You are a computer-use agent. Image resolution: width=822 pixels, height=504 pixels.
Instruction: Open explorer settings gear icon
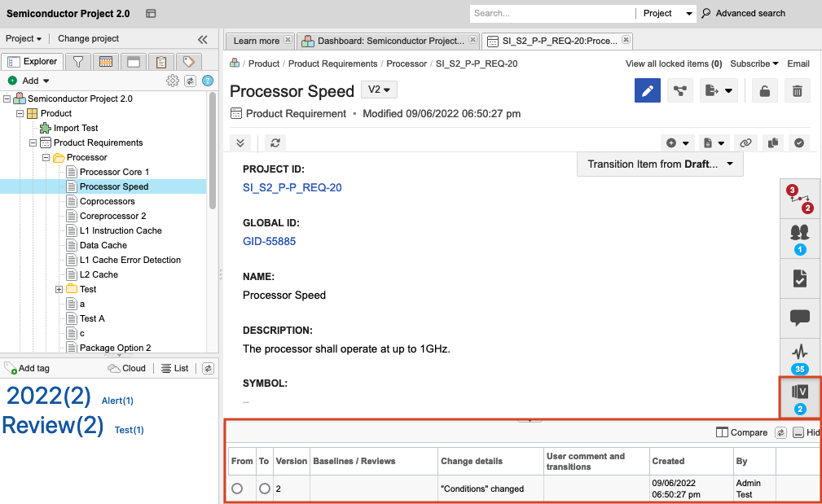click(173, 81)
